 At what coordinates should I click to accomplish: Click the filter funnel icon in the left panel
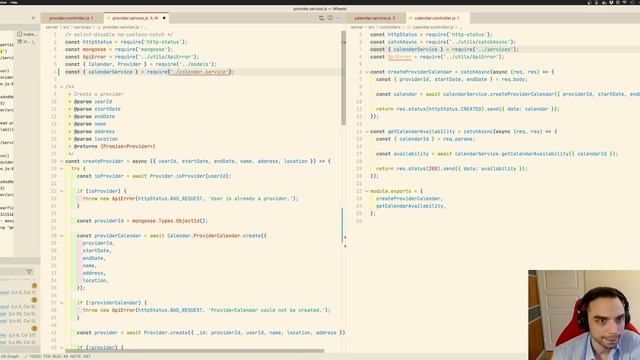coord(29,271)
